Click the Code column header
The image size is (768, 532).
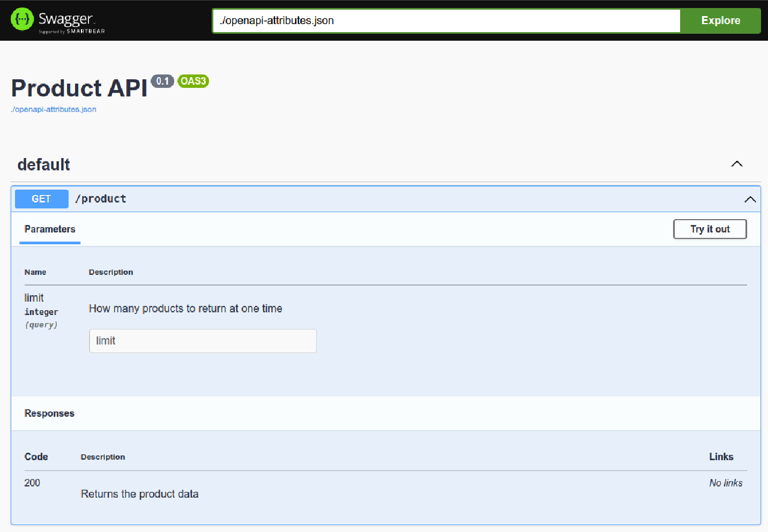click(x=36, y=457)
